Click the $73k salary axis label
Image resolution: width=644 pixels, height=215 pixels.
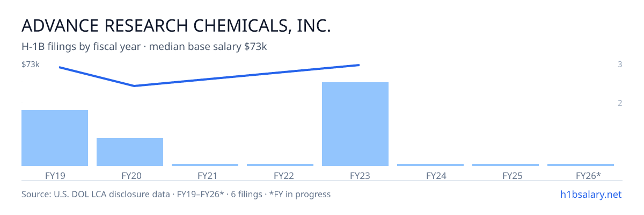31,64
